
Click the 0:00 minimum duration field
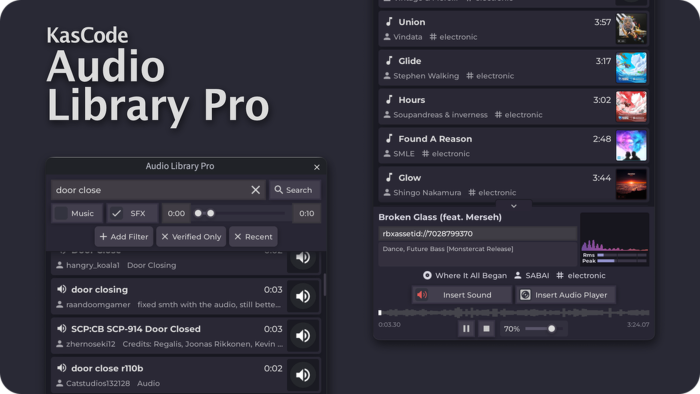[176, 213]
